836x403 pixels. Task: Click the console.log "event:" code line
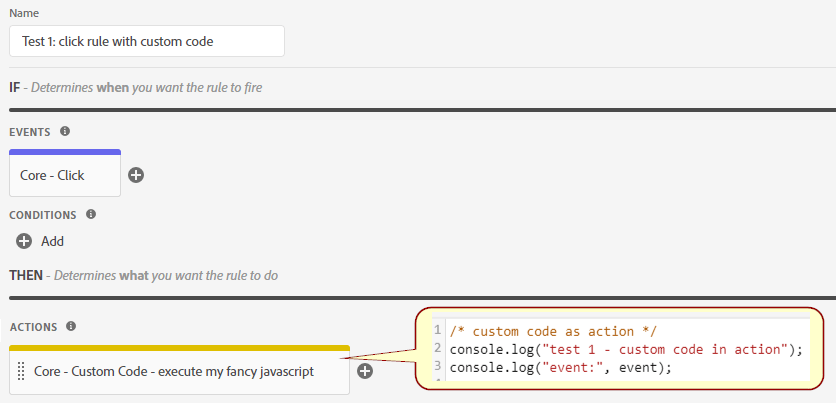click(560, 367)
